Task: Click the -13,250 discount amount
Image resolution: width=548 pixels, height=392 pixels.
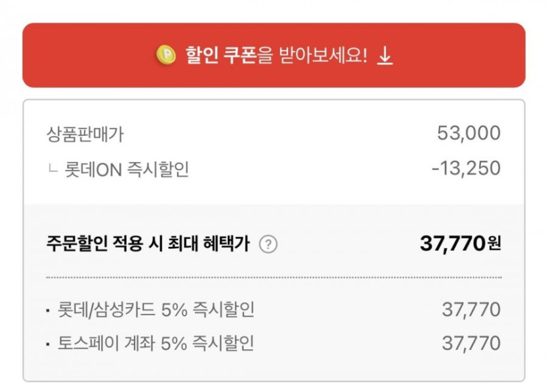Action: 466,168
